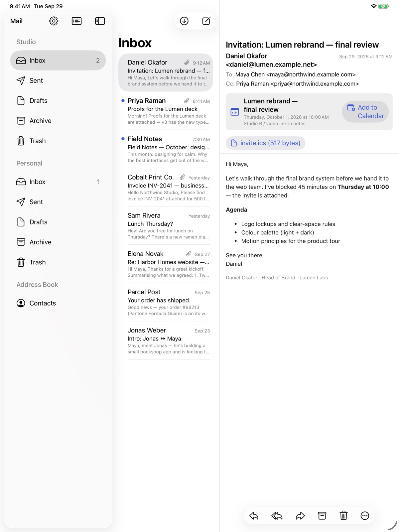Click the Inbox list heading
This screenshot has width=399, height=532.
point(135,43)
